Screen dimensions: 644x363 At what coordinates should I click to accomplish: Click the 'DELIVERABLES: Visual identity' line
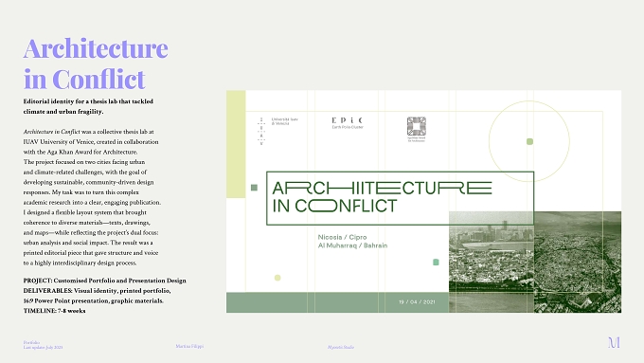(x=97, y=290)
